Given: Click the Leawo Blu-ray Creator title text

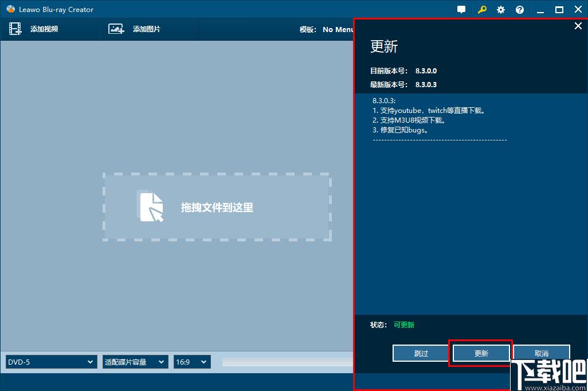Looking at the screenshot, I should (56, 9).
